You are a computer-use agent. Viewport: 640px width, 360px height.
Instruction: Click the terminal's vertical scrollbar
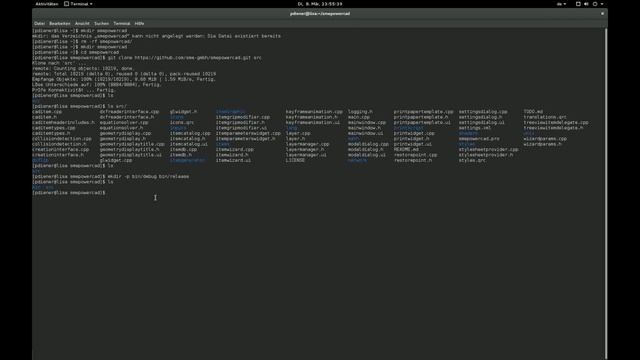pyautogui.click(x=606, y=192)
